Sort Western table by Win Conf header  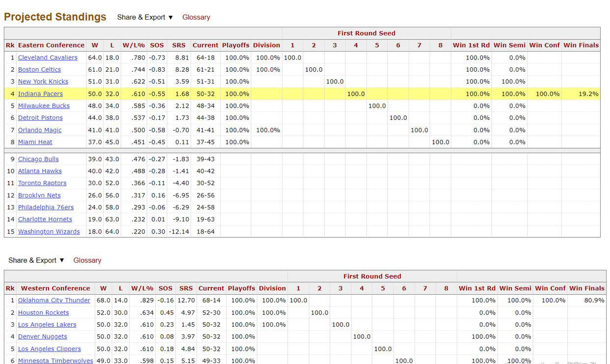coord(551,288)
